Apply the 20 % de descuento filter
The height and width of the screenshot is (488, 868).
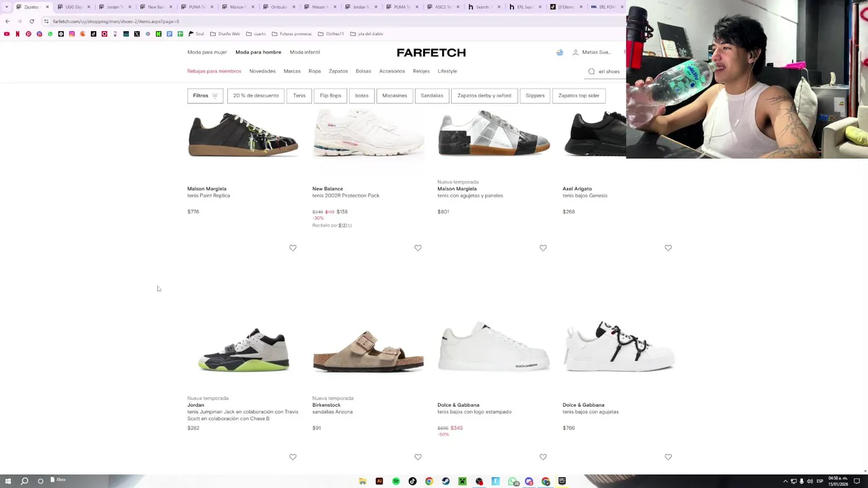point(256,96)
